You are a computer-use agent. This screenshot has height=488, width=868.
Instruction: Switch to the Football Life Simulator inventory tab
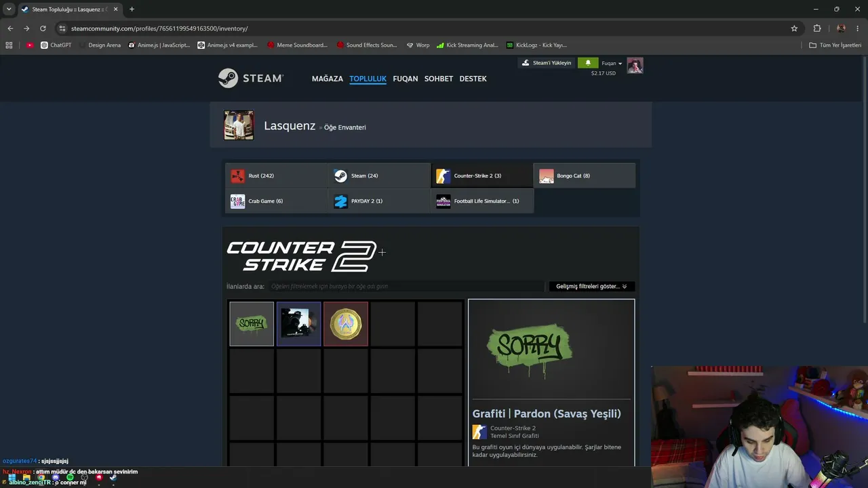(x=482, y=201)
